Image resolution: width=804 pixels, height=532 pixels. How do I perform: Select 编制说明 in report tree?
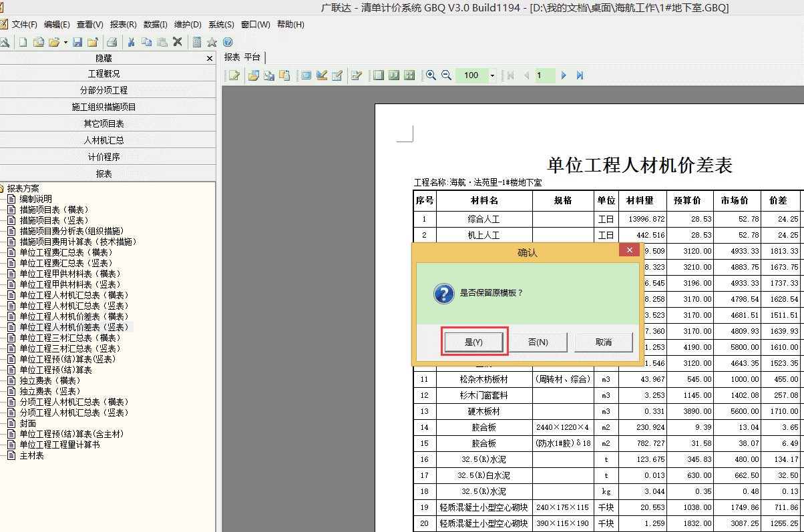[35, 199]
